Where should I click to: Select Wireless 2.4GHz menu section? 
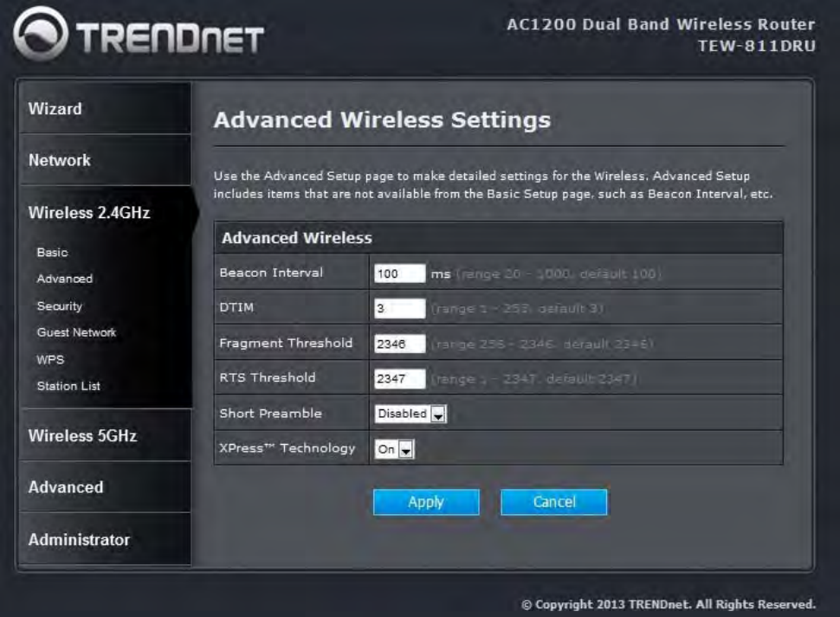[x=89, y=213]
